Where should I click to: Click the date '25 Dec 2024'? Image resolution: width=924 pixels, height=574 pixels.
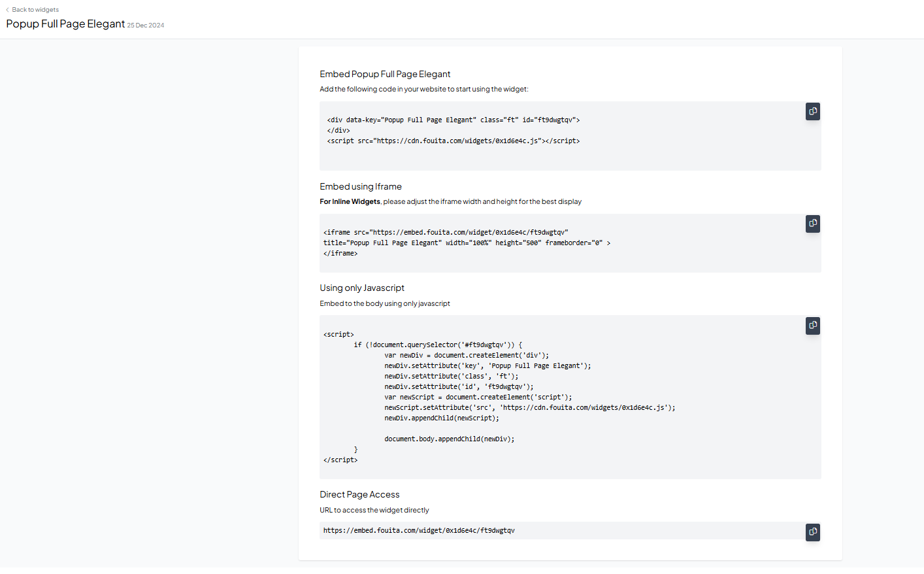146,25
